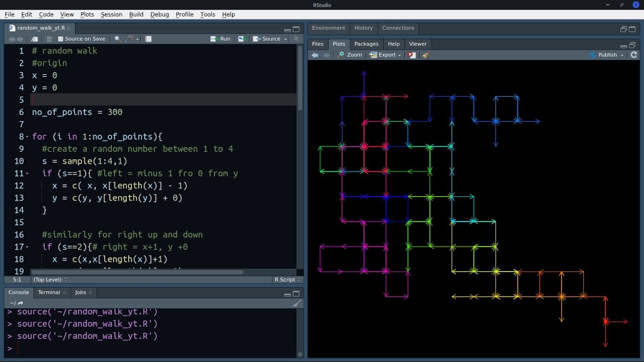Switch to the Files tab
Screen dimensions: 644x362
pos(317,44)
